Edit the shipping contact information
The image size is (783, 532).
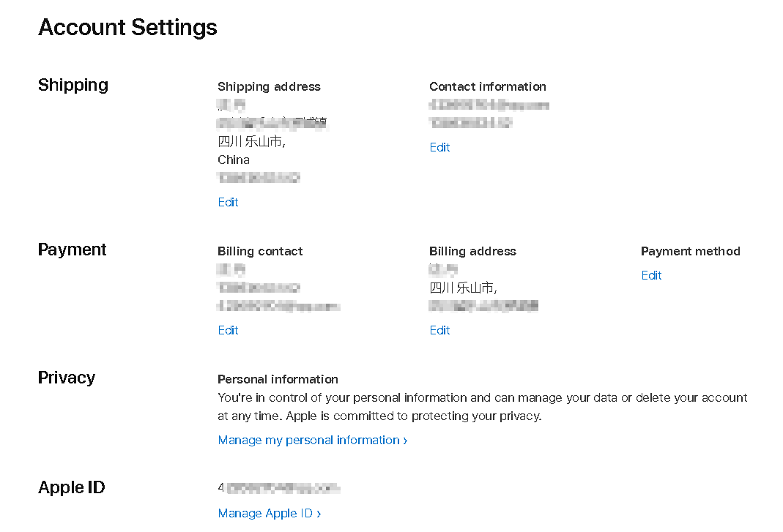(439, 147)
